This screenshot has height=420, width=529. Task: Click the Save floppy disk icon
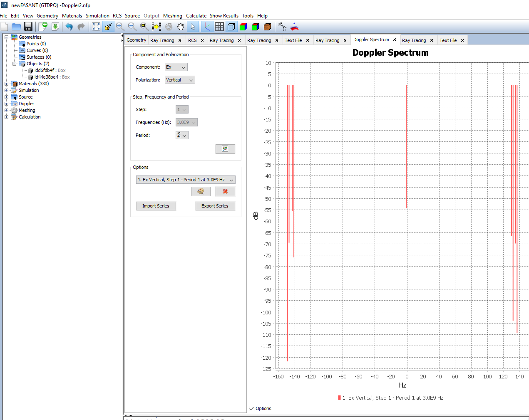point(28,27)
